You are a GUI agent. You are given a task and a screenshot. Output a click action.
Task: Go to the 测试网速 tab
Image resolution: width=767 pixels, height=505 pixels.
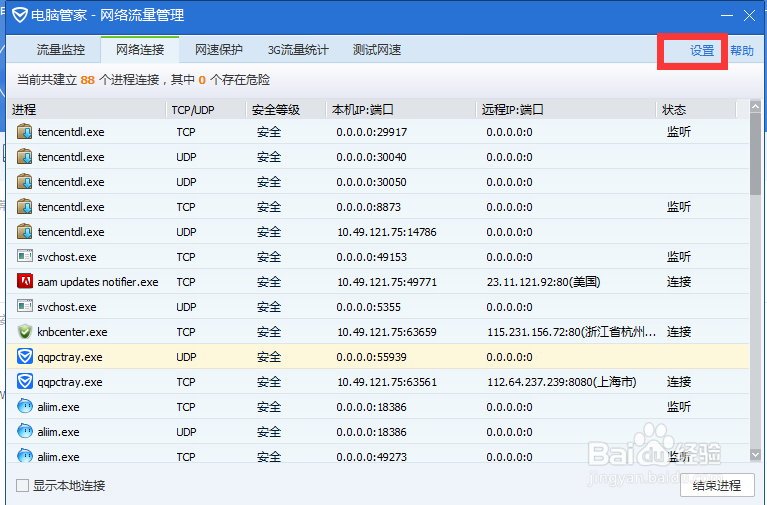click(377, 50)
